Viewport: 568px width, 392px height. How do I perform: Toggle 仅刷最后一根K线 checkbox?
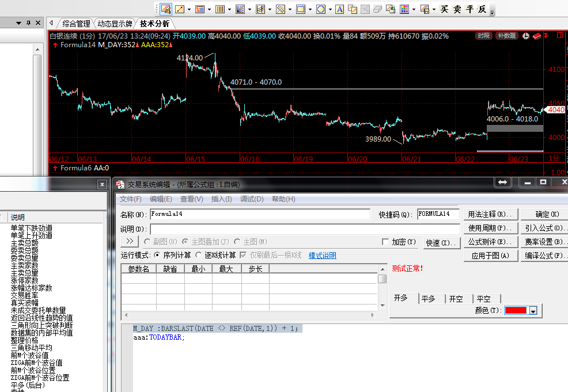(244, 255)
